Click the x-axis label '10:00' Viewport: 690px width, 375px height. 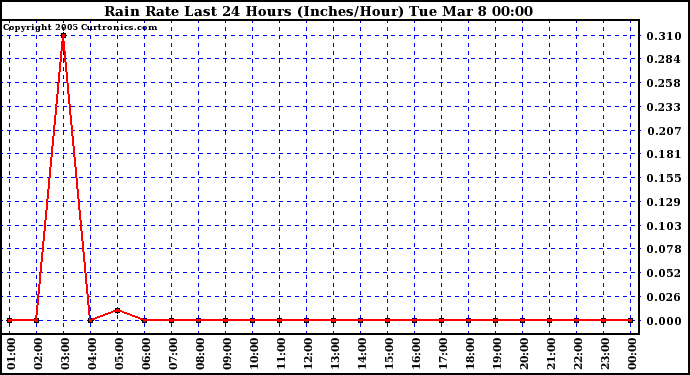[x=254, y=354]
